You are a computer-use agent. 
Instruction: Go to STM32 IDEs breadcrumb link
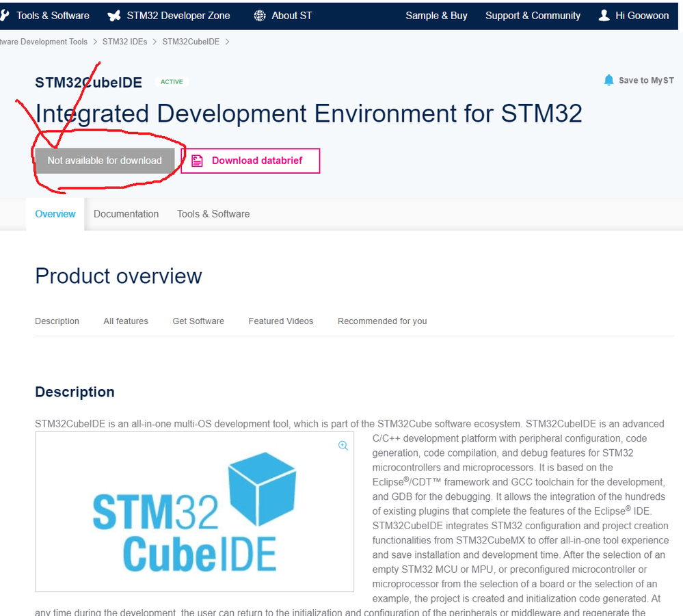(x=124, y=42)
